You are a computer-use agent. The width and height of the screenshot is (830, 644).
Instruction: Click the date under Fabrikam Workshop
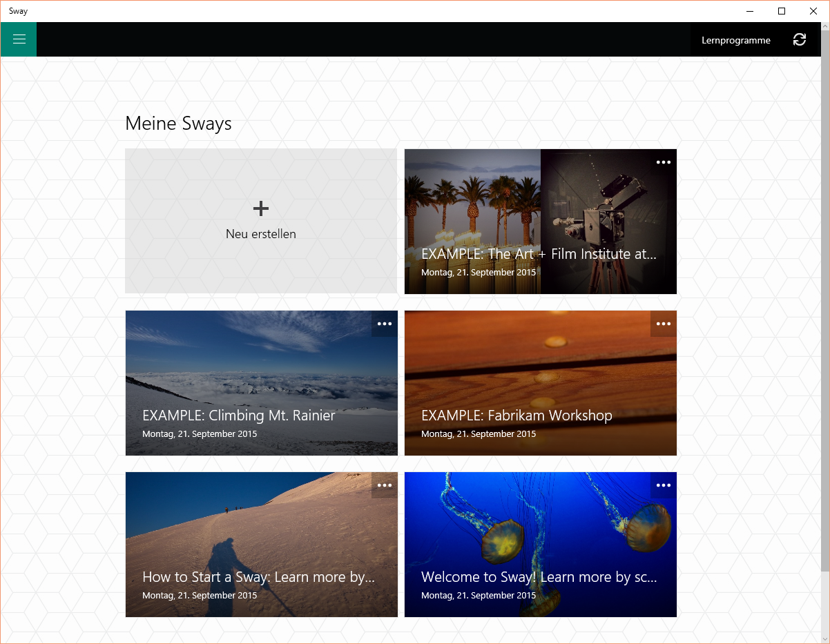tap(479, 434)
